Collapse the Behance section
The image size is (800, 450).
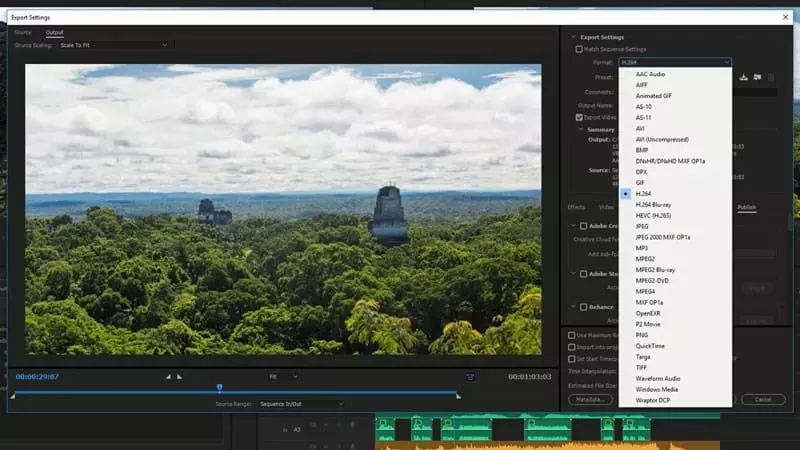click(573, 307)
